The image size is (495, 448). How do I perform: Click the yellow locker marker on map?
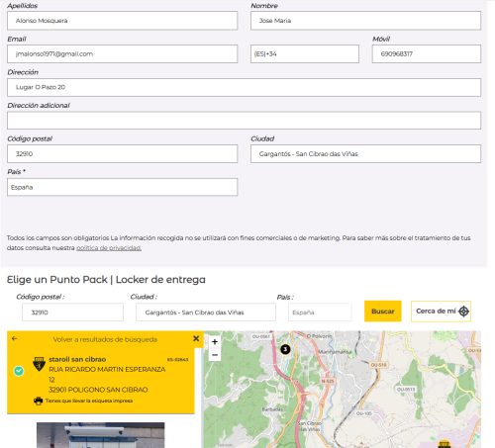click(445, 444)
